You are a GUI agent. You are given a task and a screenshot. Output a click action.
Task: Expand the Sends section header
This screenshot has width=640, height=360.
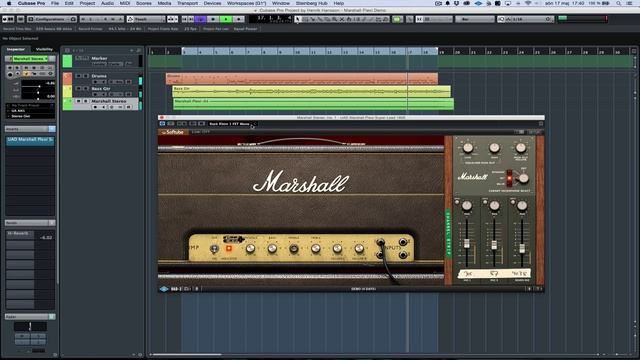[x=30, y=223]
